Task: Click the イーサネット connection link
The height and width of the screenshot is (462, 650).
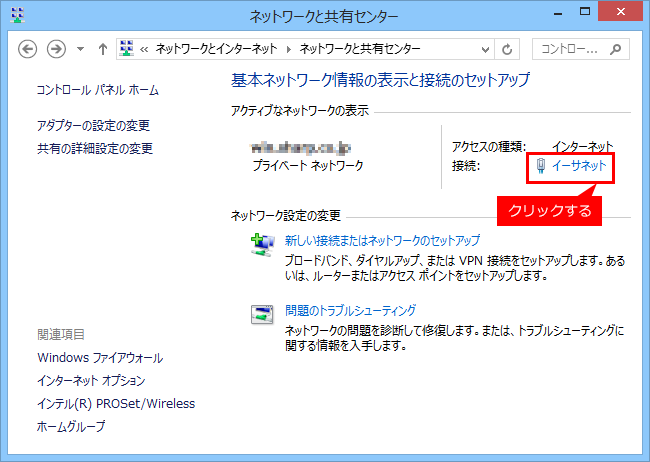Action: coord(579,166)
